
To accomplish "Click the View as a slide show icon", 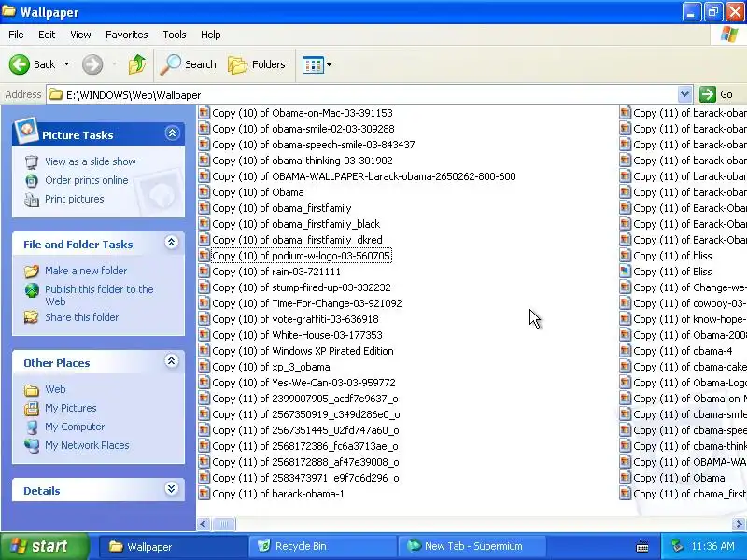I will tap(32, 161).
